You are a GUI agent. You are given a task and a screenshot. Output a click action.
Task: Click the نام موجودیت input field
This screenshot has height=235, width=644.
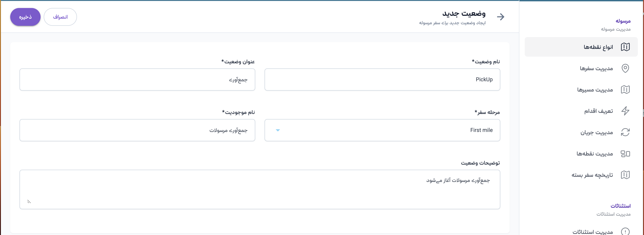(x=137, y=130)
